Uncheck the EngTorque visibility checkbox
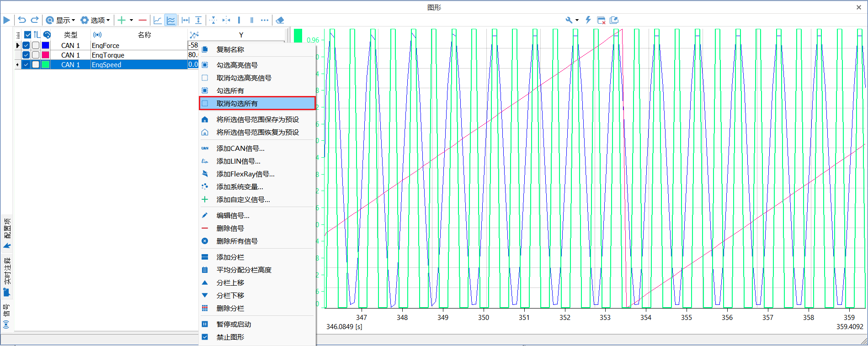 point(26,55)
